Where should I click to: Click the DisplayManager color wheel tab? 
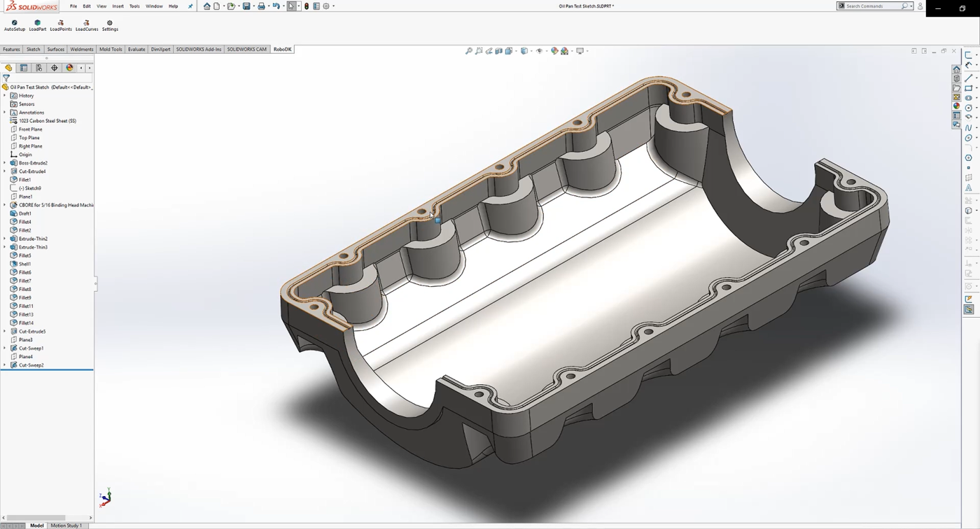(x=69, y=67)
